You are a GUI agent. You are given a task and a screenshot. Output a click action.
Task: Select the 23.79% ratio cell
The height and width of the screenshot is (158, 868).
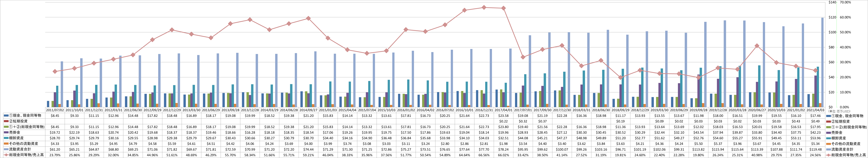point(55,155)
